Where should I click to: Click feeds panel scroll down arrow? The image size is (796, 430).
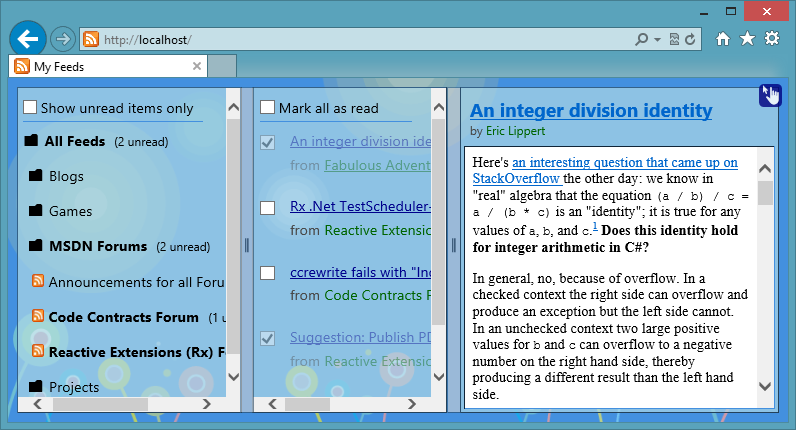234,377
